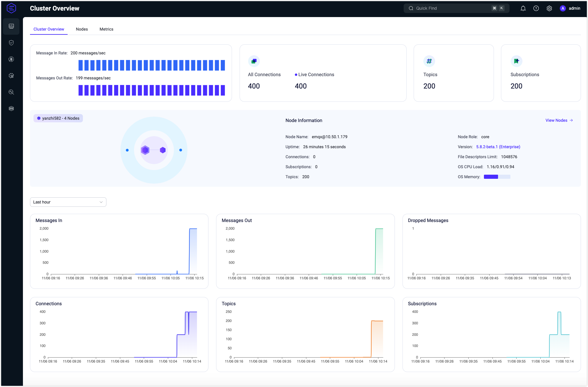Click the Messages Out chart
588x387 pixels.
pos(305,251)
